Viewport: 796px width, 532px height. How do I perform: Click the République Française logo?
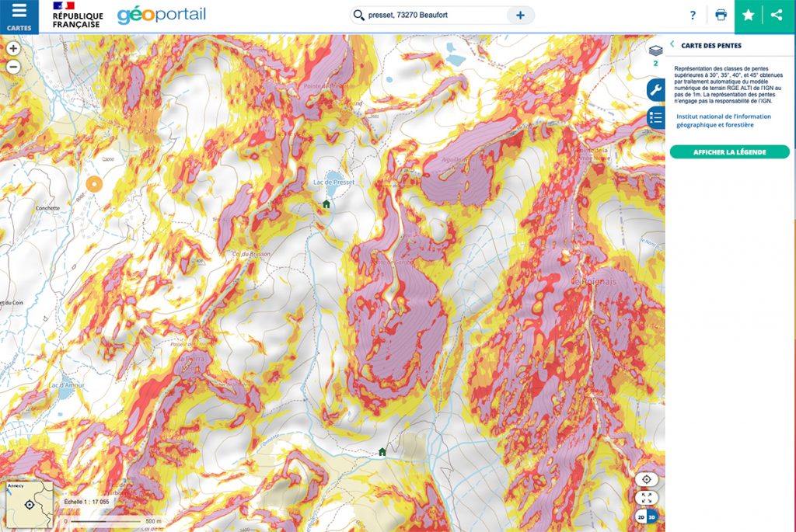(77, 15)
